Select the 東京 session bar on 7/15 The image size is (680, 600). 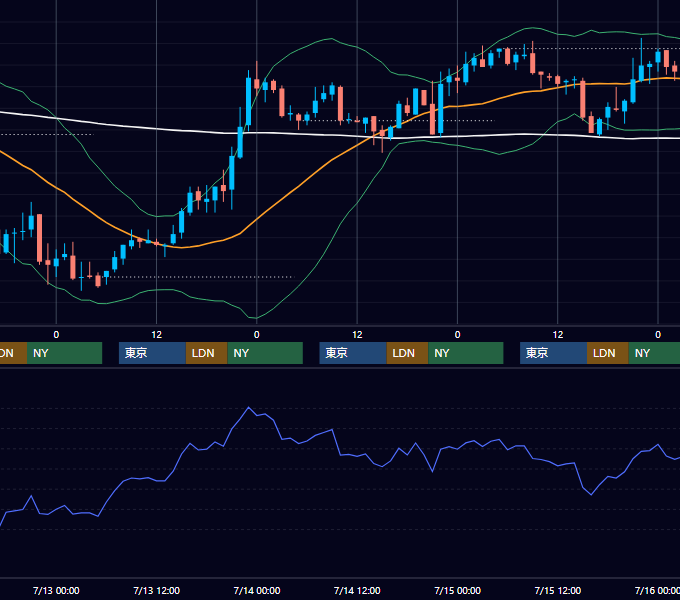[553, 353]
